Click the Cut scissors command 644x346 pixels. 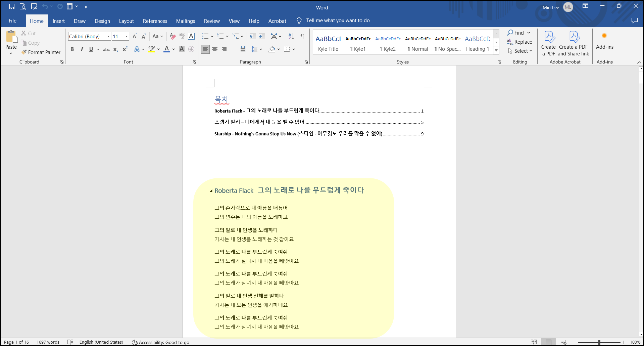28,33
